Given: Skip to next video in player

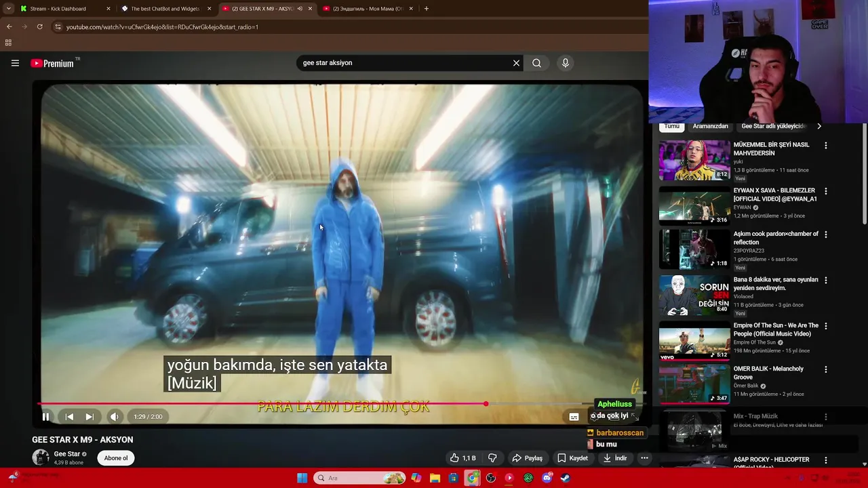Looking at the screenshot, I should [89, 417].
